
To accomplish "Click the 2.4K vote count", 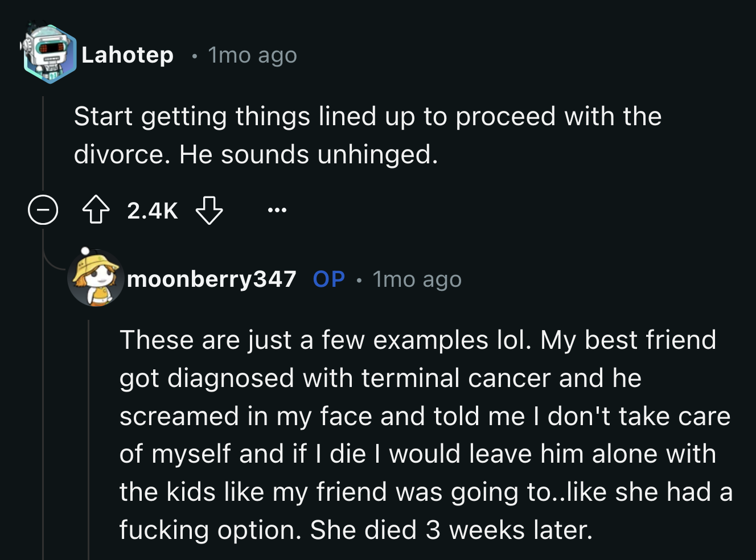I will click(152, 211).
